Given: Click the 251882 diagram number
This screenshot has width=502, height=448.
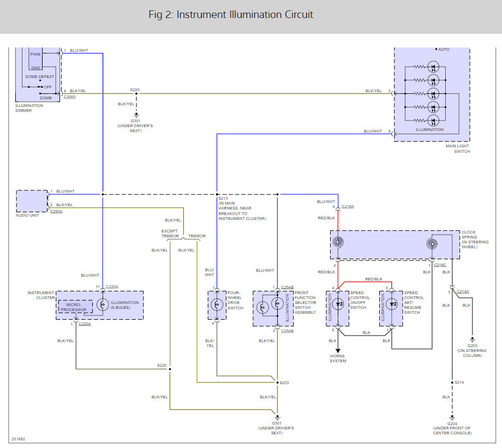Looking at the screenshot, I should point(18,439).
